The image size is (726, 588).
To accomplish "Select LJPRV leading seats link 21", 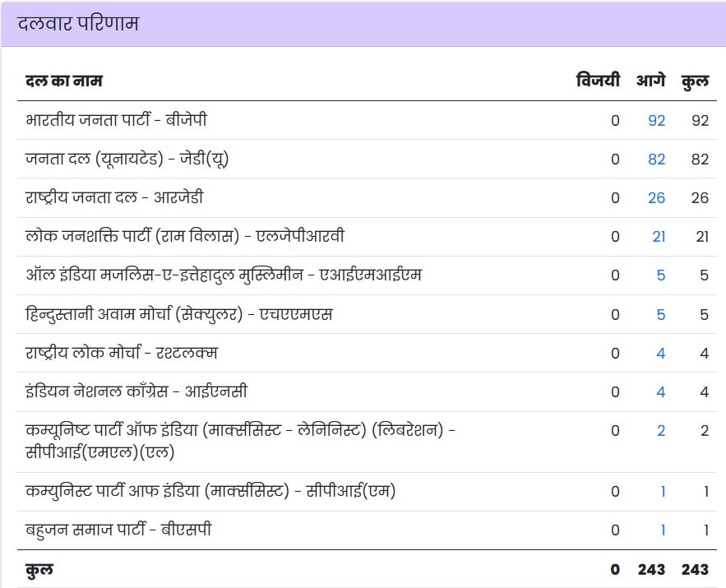I will point(659,237).
